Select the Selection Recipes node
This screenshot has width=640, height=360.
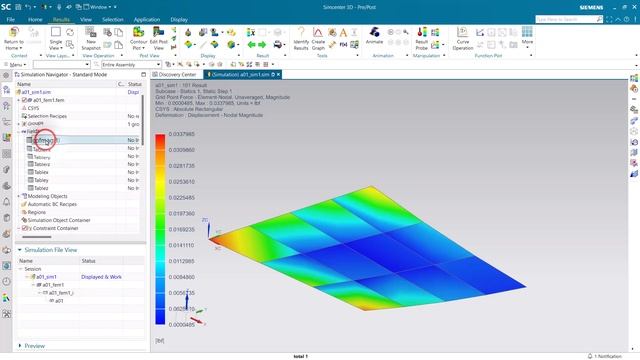pos(47,116)
